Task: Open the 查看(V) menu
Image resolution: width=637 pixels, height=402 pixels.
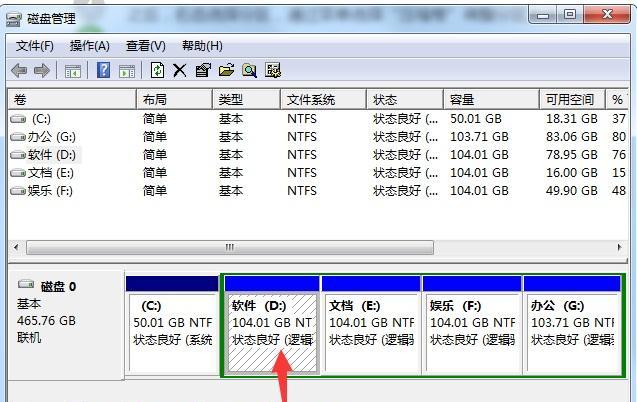Action: (145, 46)
